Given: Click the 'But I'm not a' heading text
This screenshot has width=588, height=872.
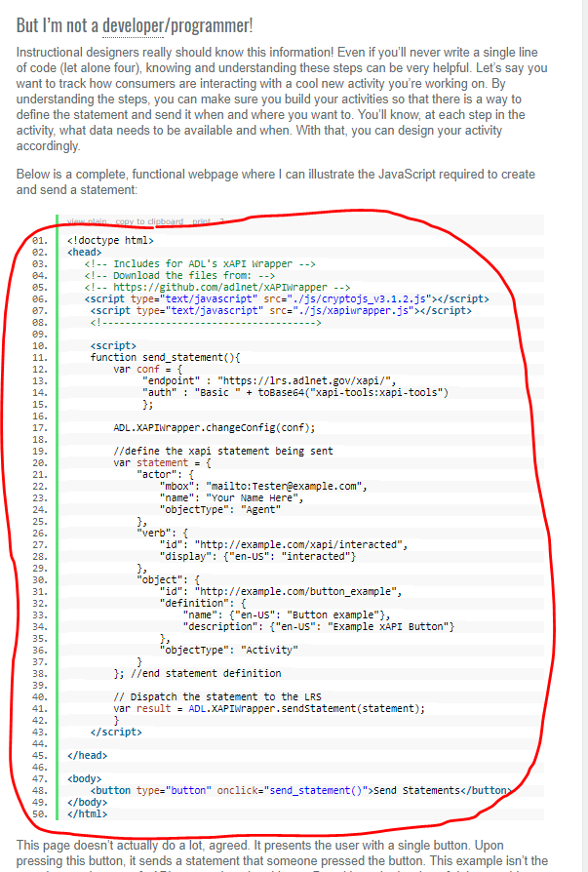Looking at the screenshot, I should (58, 25).
